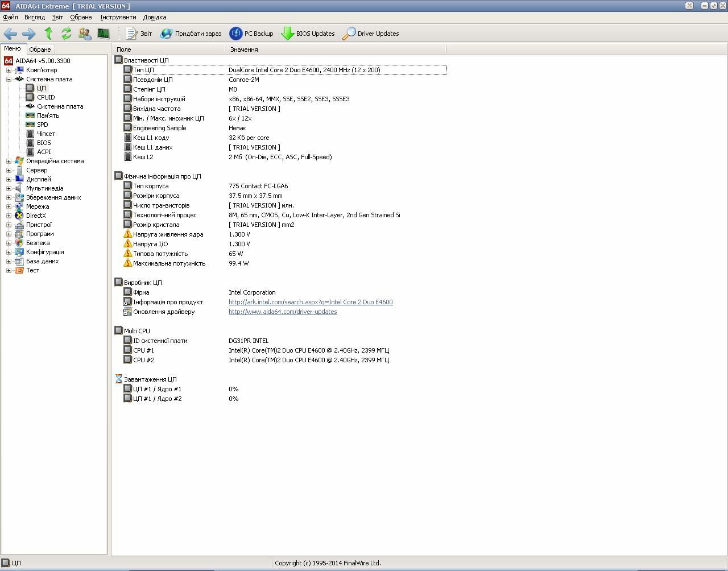Viewport: 728px width, 571px height.
Task: Open PC Backup from the toolbar
Action: coord(251,34)
